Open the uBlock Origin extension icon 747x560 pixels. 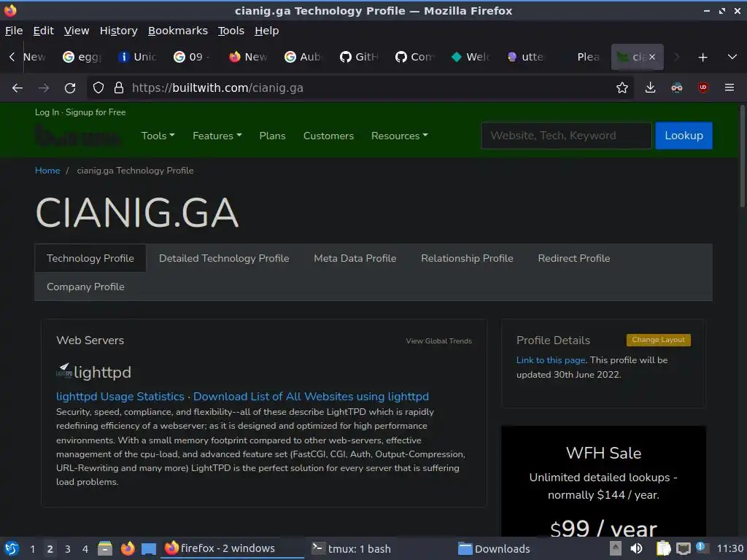pyautogui.click(x=703, y=87)
